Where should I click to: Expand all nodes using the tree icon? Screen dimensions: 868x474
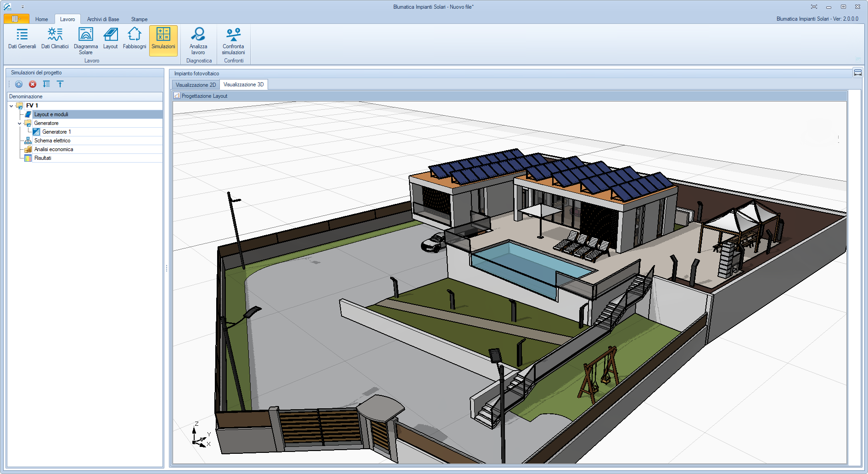[46, 84]
